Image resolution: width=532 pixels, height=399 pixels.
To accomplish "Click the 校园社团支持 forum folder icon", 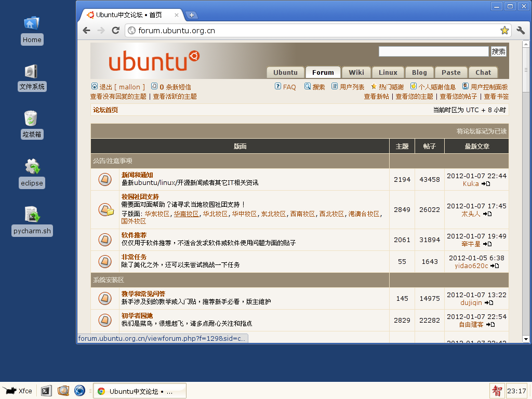I will point(106,210).
